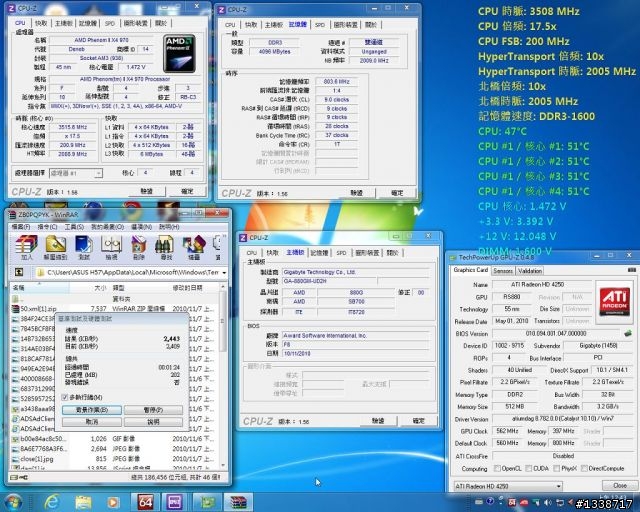Go up one folder level in WinRAR
This screenshot has width=640, height=512.
19,272
